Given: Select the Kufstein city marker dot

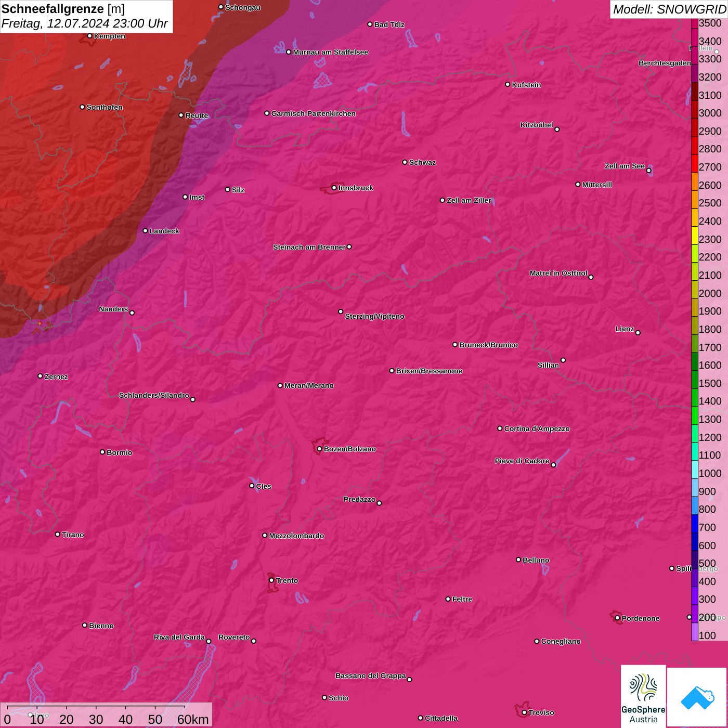Looking at the screenshot, I should [508, 84].
